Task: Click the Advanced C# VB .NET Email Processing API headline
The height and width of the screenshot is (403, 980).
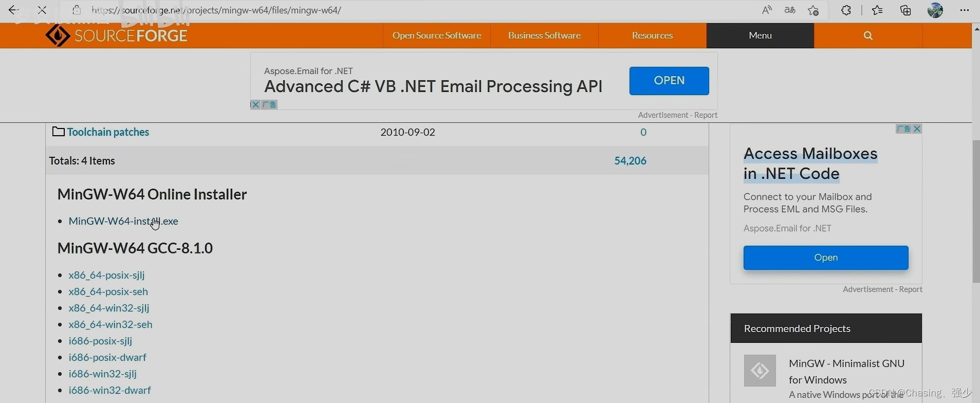Action: pyautogui.click(x=433, y=86)
